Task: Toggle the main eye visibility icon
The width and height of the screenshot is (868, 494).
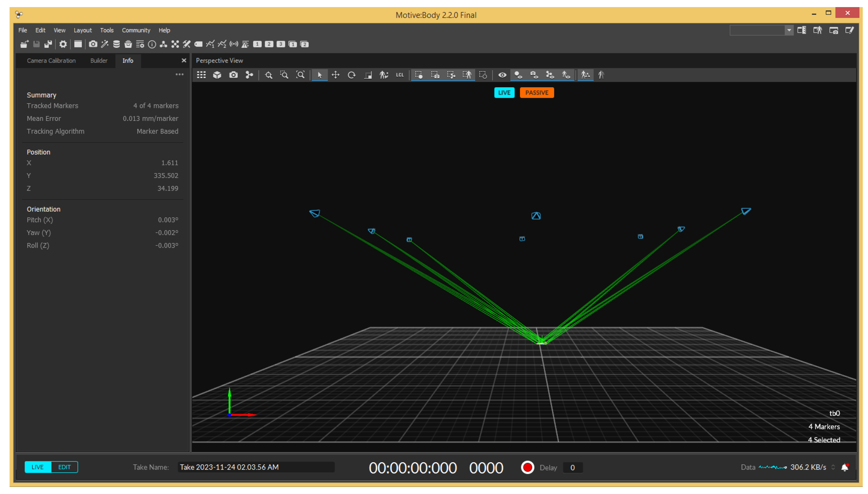Action: [x=502, y=75]
